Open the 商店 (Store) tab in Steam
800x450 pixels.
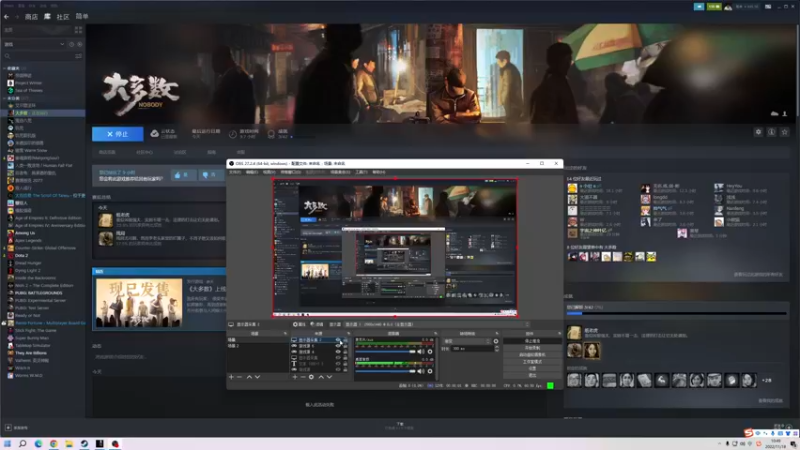click(x=31, y=17)
